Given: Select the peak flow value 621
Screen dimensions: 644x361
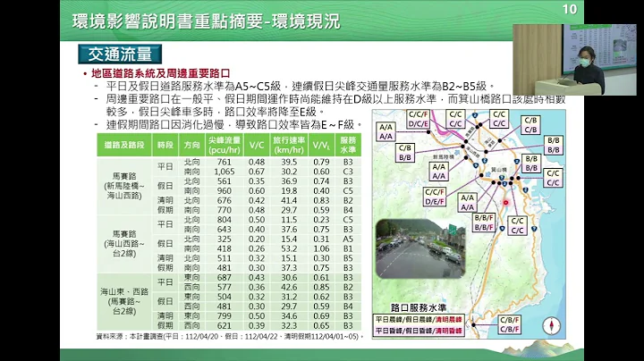Looking at the screenshot, I should click(225, 326).
